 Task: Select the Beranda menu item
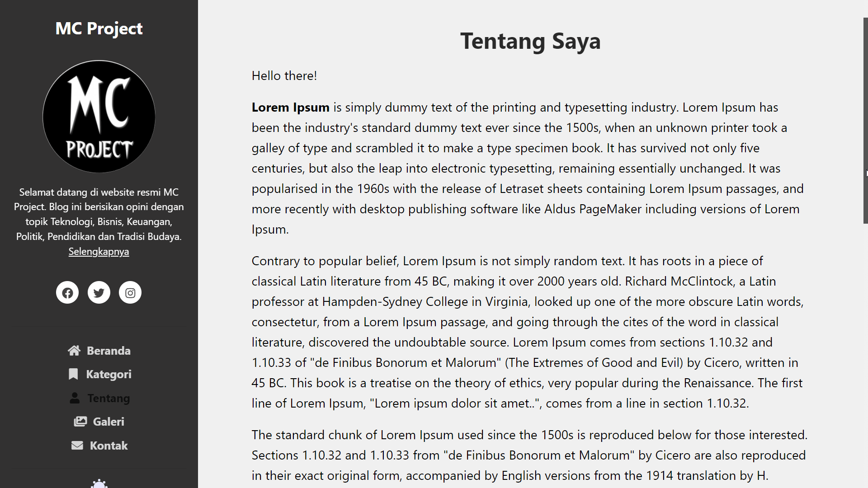coord(108,350)
